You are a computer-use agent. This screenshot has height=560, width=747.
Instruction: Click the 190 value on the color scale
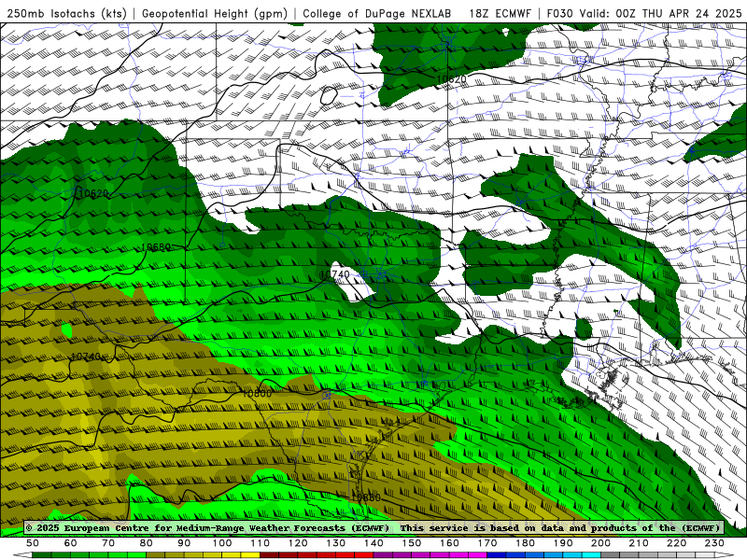(563, 543)
